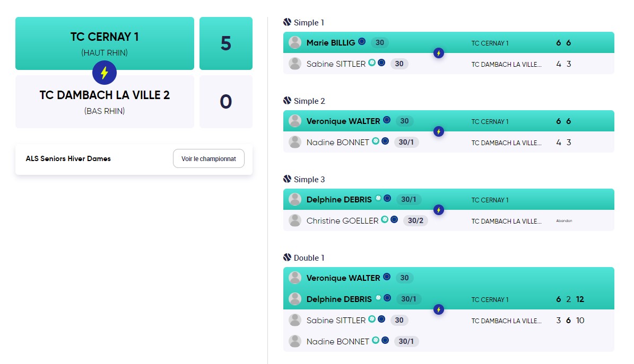This screenshot has height=364, width=634.
Task: Click the teal badge next to Christine GOELLER
Action: tap(385, 219)
